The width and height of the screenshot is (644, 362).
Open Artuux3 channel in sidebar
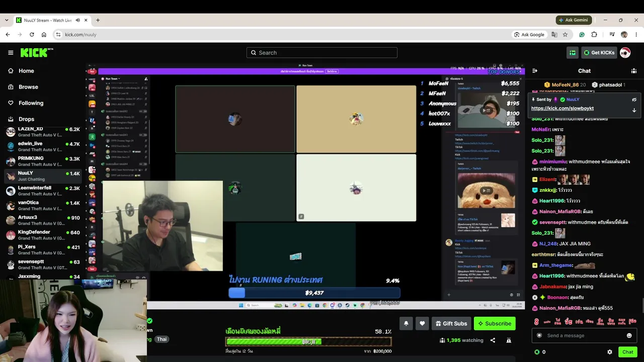pos(43,220)
